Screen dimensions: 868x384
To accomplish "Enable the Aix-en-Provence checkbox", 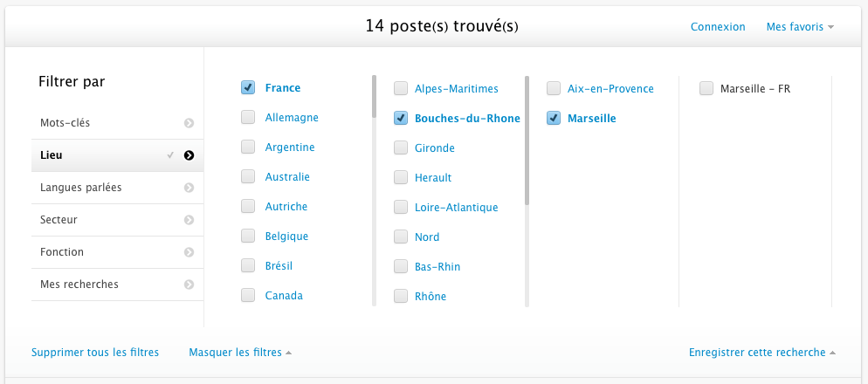I will (554, 88).
